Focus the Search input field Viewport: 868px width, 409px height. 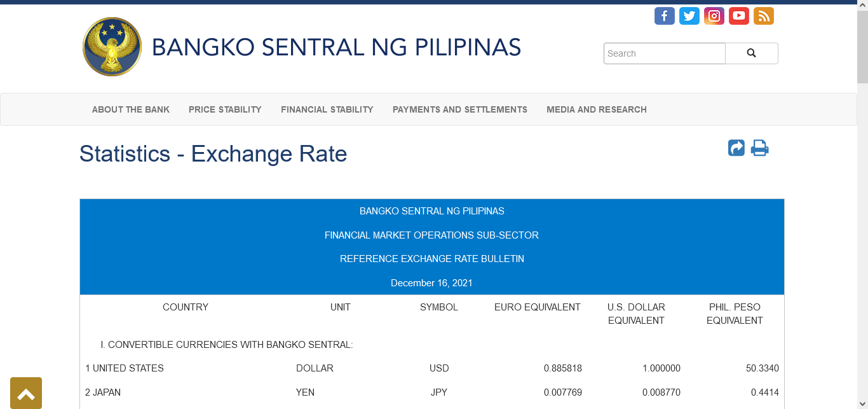(x=664, y=53)
